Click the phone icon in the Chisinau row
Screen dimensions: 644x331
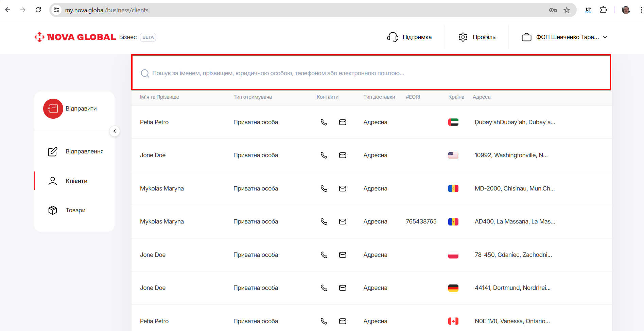pos(324,188)
